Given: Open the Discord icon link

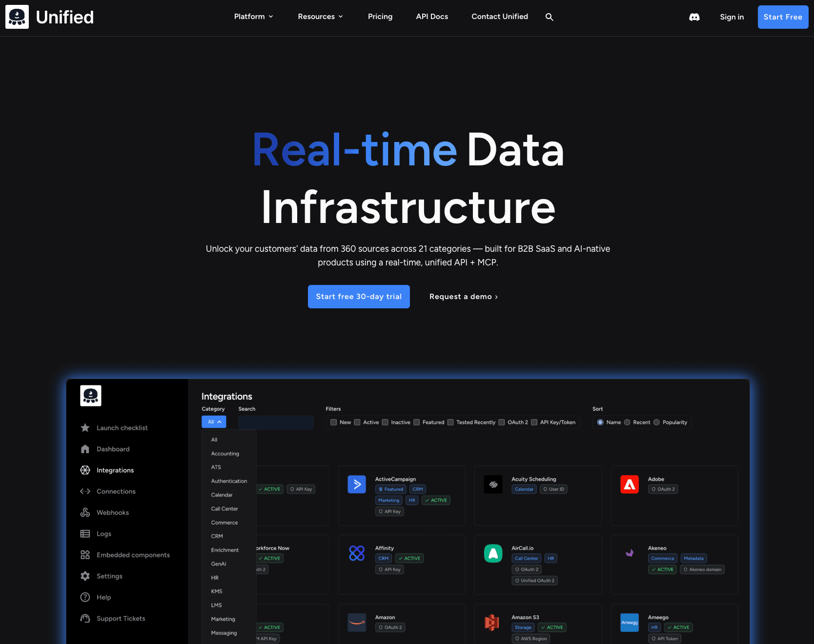Looking at the screenshot, I should point(694,17).
